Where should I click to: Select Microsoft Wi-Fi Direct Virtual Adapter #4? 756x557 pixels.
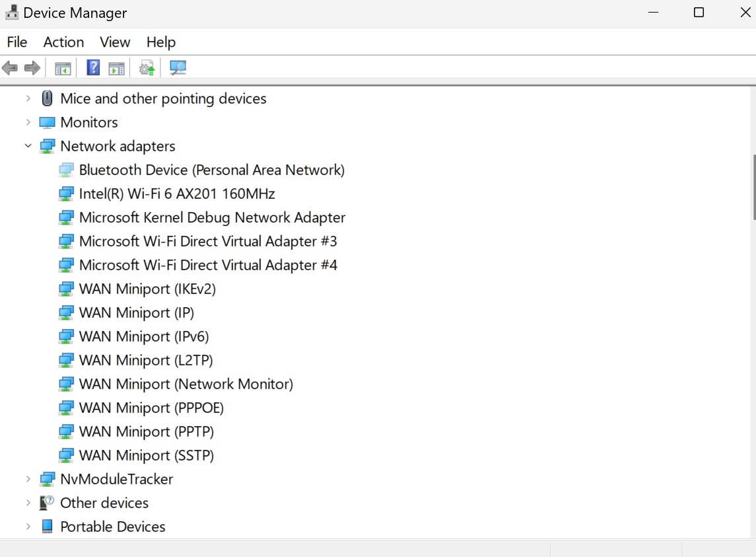(208, 265)
